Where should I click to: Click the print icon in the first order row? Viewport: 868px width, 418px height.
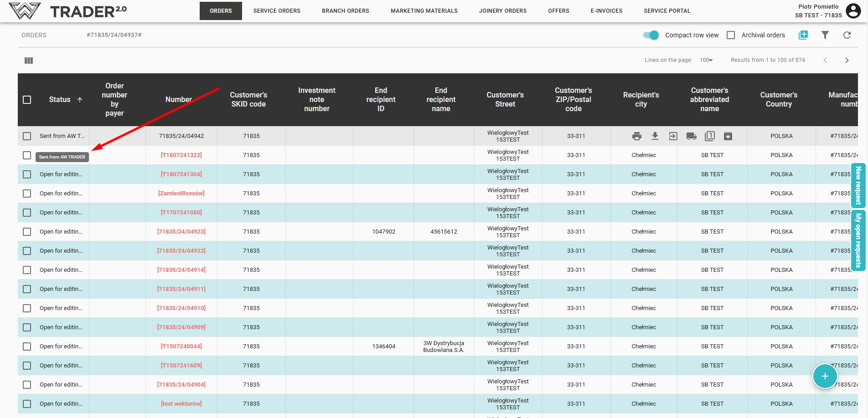click(637, 136)
